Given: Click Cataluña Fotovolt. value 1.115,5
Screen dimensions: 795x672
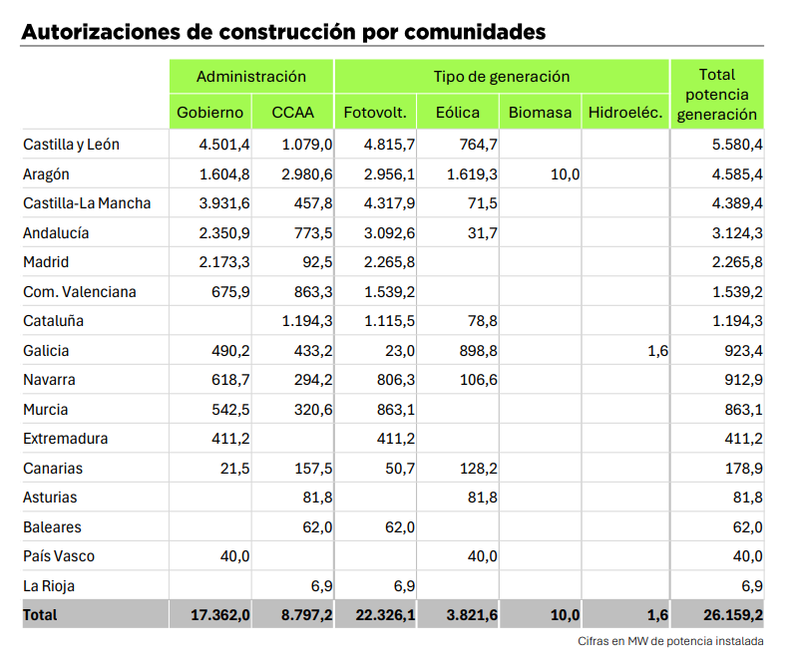Looking at the screenshot, I should (x=389, y=321).
